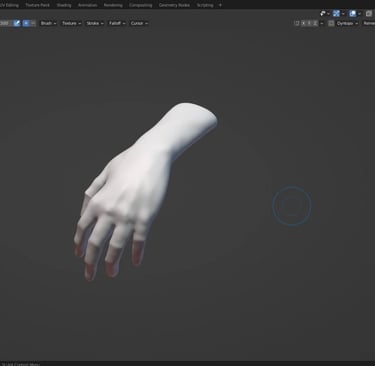
Task: Open the symmetry options dropdown
Action: point(321,23)
